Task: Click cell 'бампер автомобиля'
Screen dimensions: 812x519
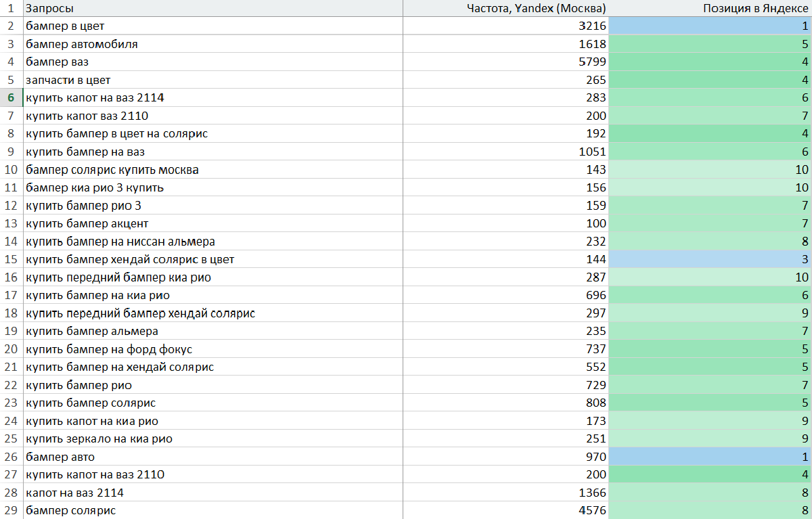Action: 213,44
